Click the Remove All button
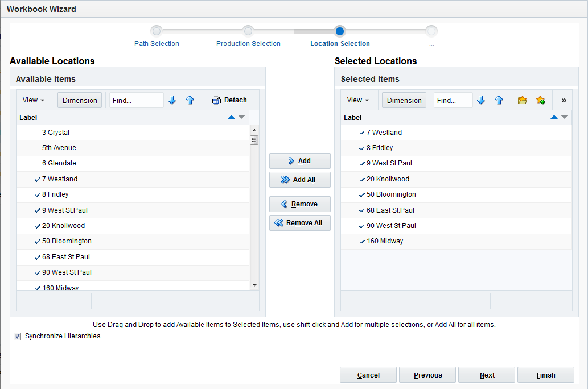Viewport: 588px width, 389px height. coord(299,223)
